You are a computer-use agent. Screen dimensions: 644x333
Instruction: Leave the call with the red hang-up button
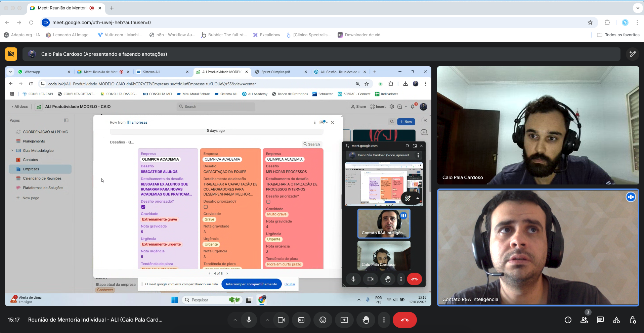tap(405, 320)
